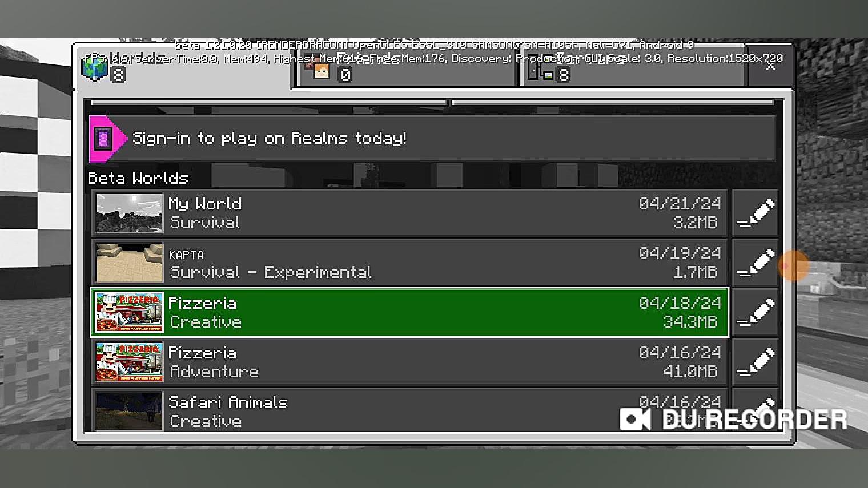The width and height of the screenshot is (868, 488).
Task: Edit the Safari Animals world
Action: [x=755, y=410]
